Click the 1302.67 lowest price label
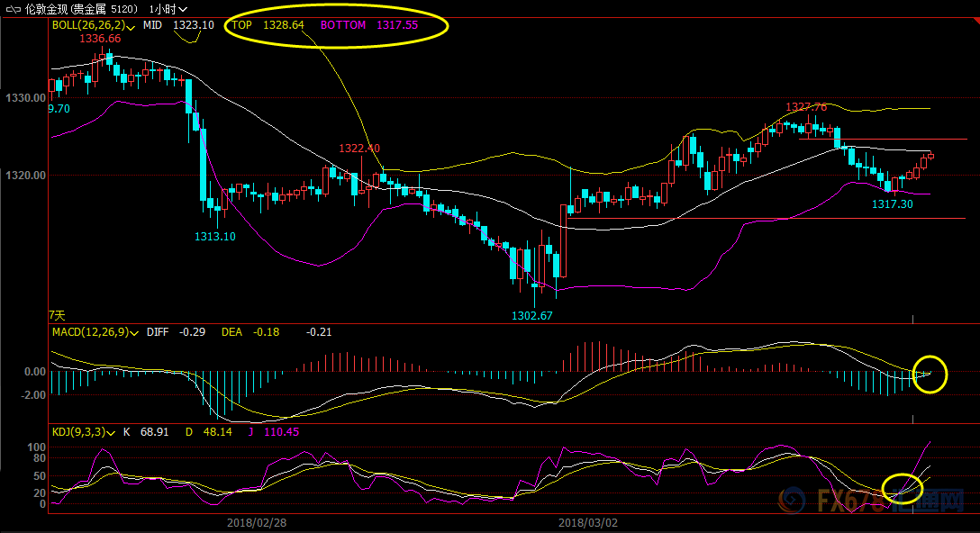 (x=531, y=315)
